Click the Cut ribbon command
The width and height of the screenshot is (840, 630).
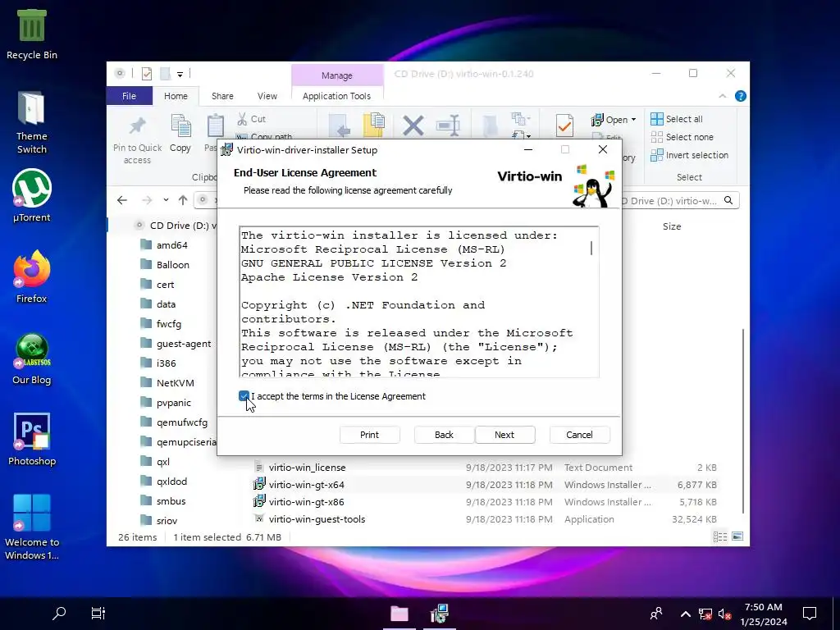[x=251, y=119]
